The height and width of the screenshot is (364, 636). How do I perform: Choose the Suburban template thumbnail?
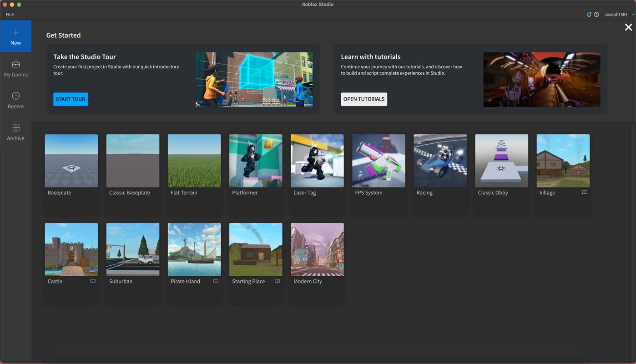133,249
